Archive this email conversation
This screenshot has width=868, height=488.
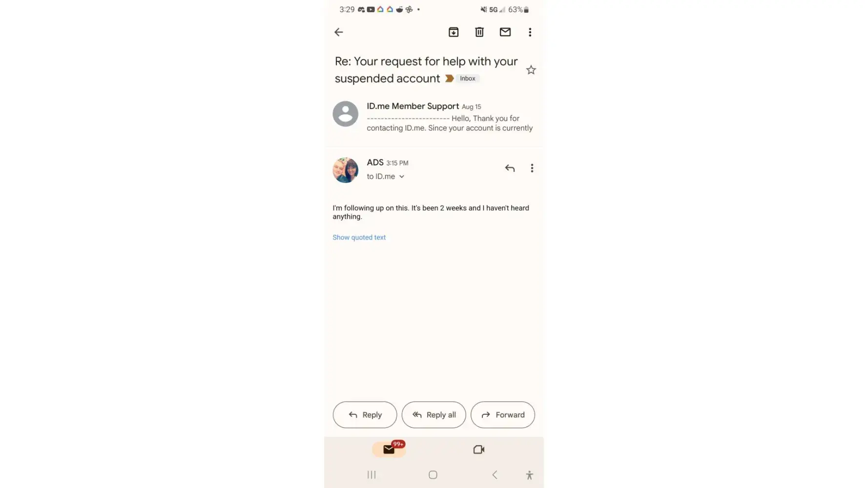click(x=454, y=32)
